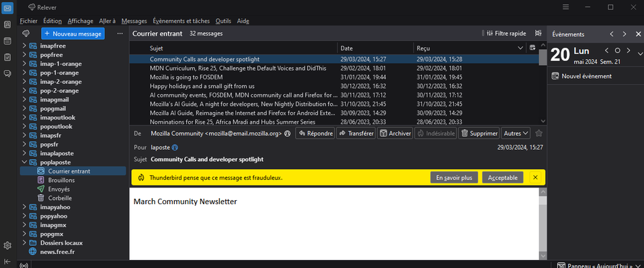Click the Acceptable button
The width and height of the screenshot is (644, 268).
point(503,178)
